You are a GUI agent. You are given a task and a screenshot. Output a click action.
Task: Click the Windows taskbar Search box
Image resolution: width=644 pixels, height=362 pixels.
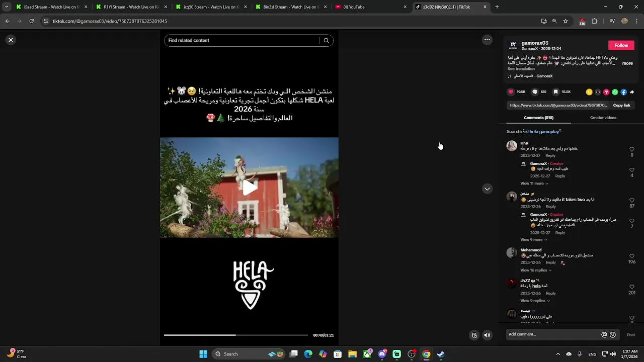tap(250, 354)
